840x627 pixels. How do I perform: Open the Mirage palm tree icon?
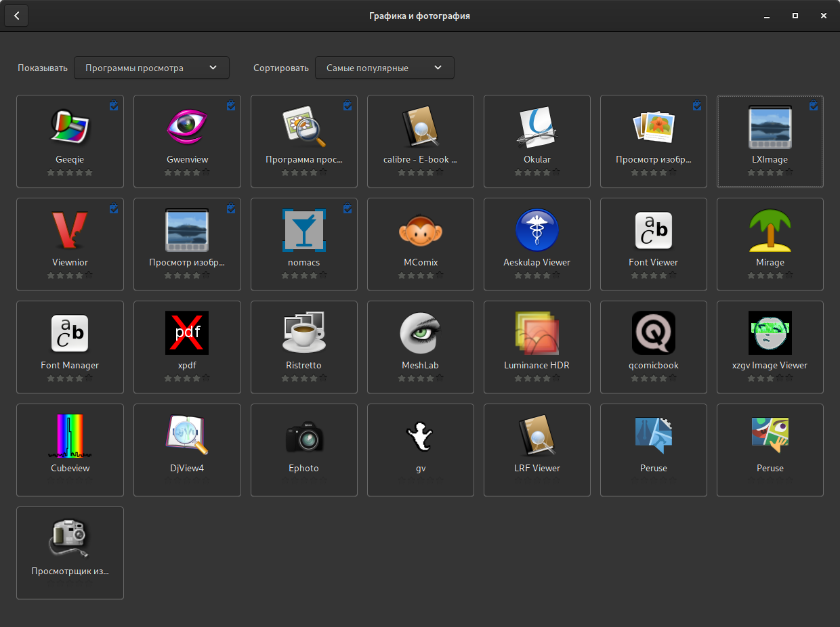tap(770, 229)
